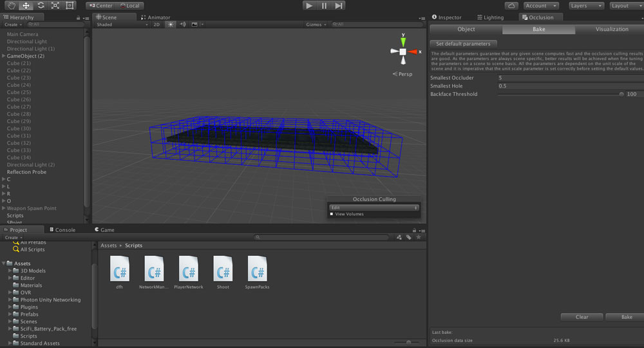
Task: Toggle scene lighting sun icon
Action: pos(171,24)
